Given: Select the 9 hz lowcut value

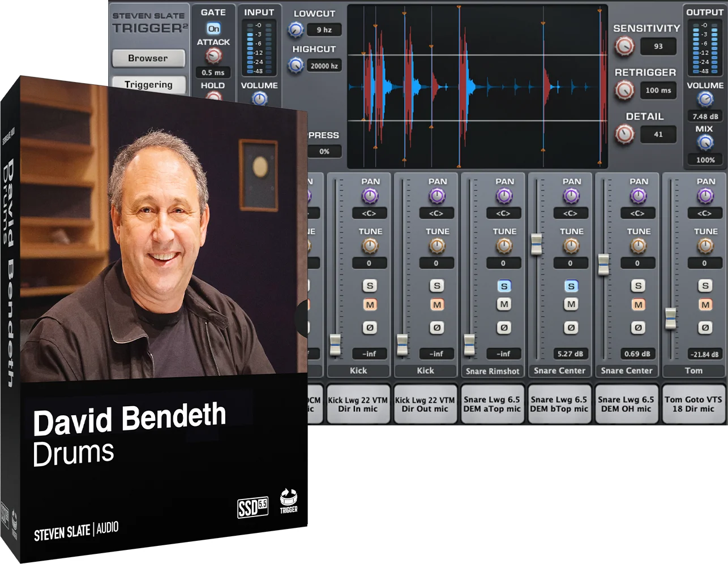Looking at the screenshot, I should pyautogui.click(x=325, y=30).
